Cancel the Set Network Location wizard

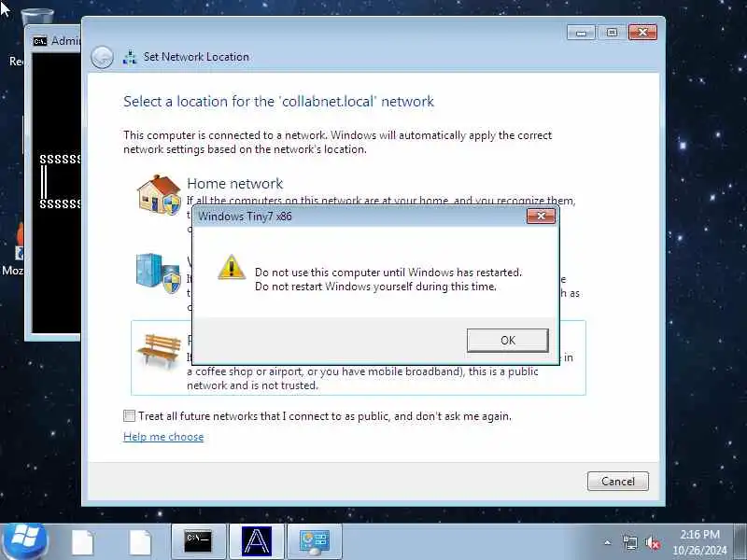click(618, 481)
